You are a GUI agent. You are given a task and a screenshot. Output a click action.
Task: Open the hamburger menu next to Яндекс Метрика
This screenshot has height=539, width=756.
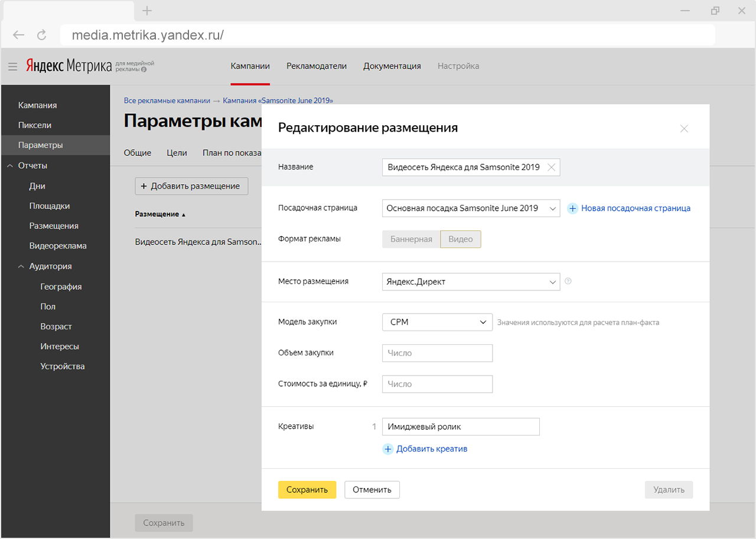(12, 67)
